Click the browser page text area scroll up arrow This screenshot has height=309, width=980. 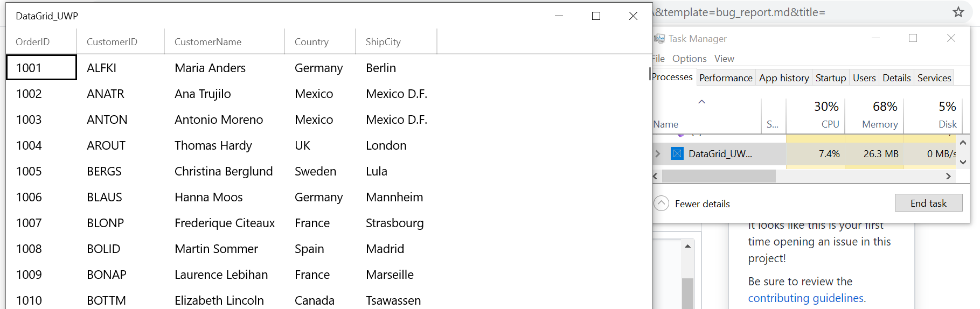click(687, 246)
